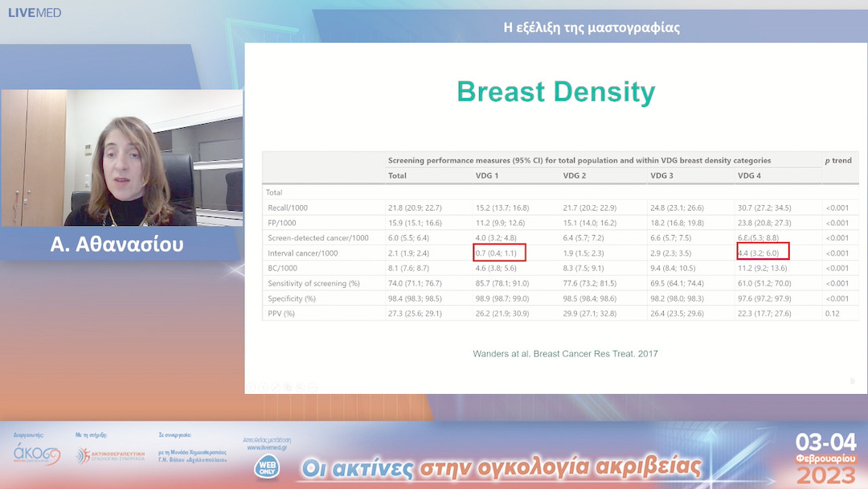
Task: Click the Recall/1000 row label
Action: pos(288,208)
